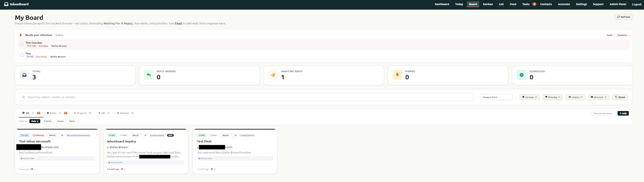Select the Projects group tab
The width and height of the screenshot is (644, 182).
coord(83,113)
